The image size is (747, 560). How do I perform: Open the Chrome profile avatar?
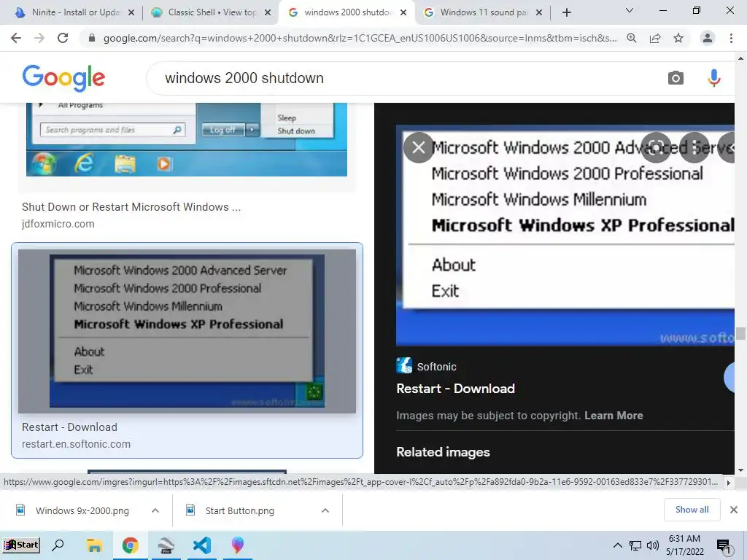coord(708,38)
